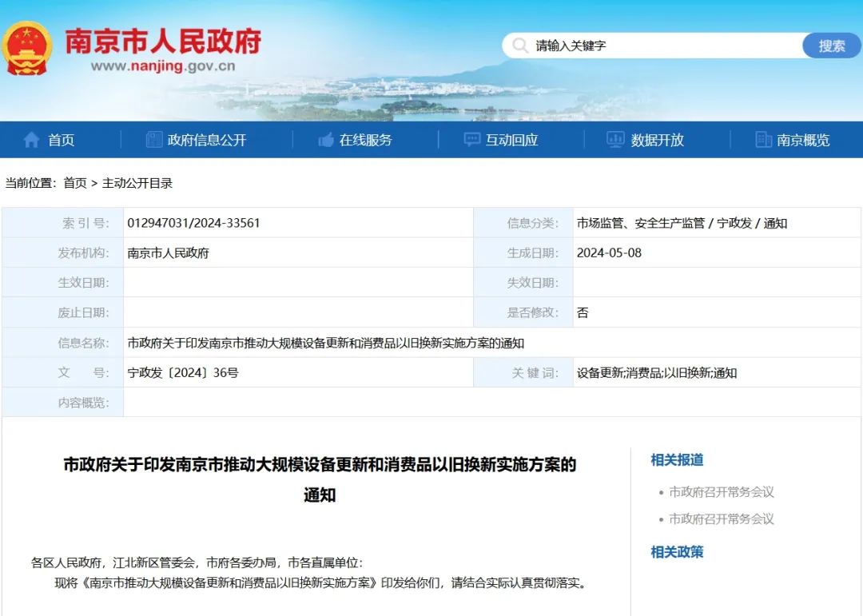This screenshot has height=616, width=863.
Task: Click the thumbs-up icon beside 在线服务
Action: pyautogui.click(x=326, y=140)
